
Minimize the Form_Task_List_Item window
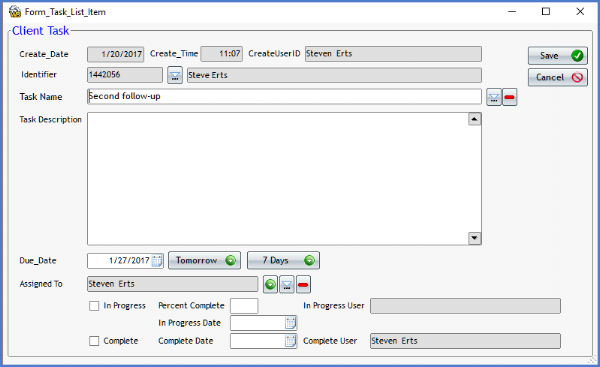(x=512, y=11)
